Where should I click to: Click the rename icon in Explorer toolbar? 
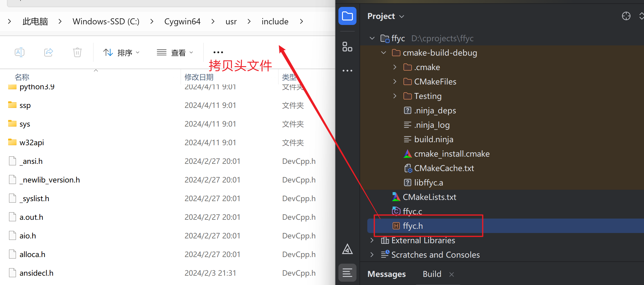[20, 52]
